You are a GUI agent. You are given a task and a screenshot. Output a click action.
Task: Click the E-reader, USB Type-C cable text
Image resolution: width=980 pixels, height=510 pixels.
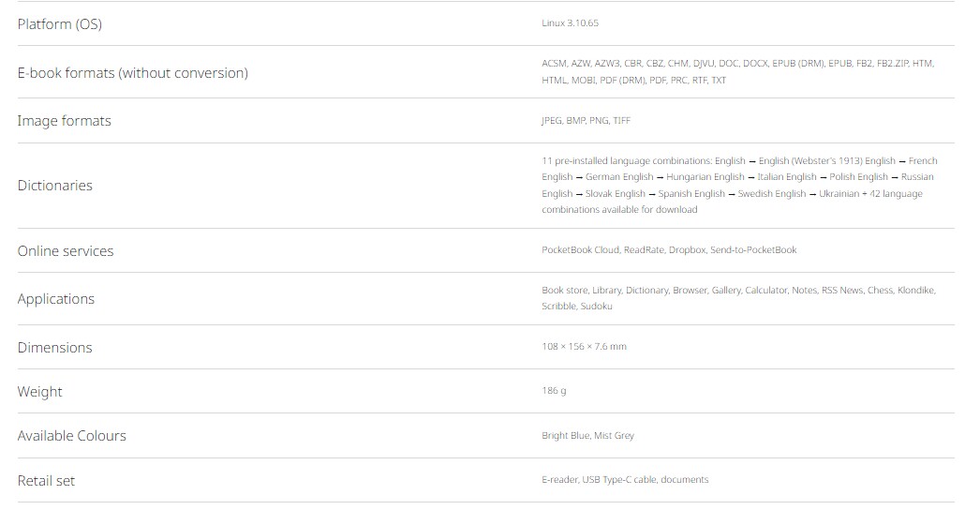(625, 480)
